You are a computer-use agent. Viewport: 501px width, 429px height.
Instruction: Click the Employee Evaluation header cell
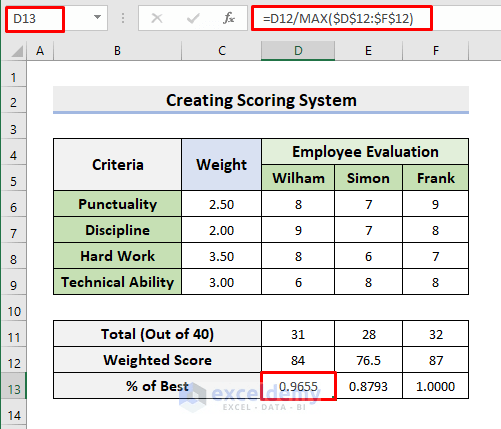tap(365, 152)
